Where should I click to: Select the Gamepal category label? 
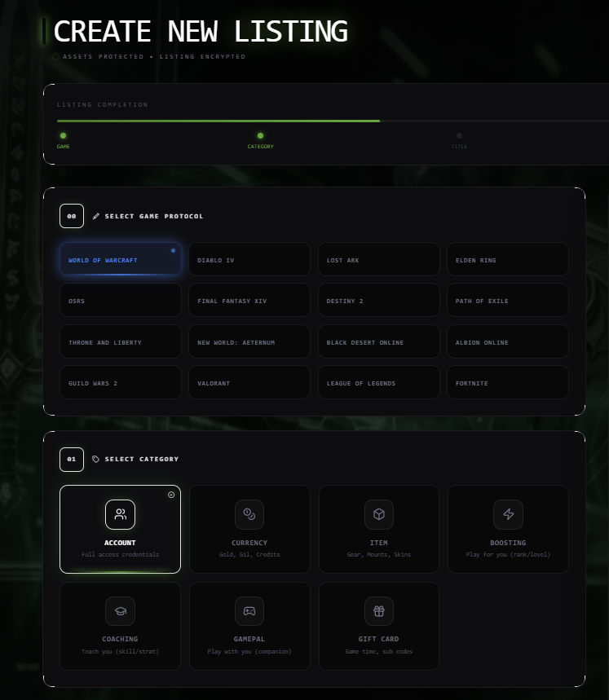[249, 639]
